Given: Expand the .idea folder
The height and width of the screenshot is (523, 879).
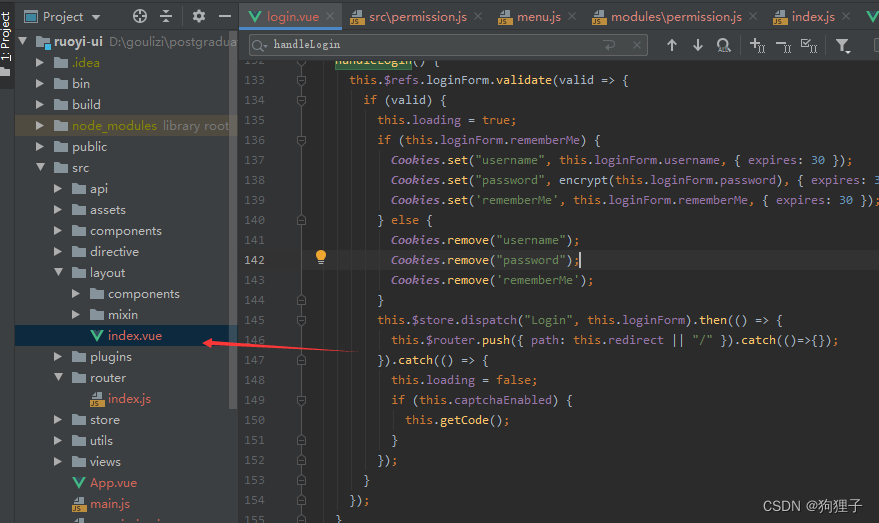Looking at the screenshot, I should click(40, 62).
